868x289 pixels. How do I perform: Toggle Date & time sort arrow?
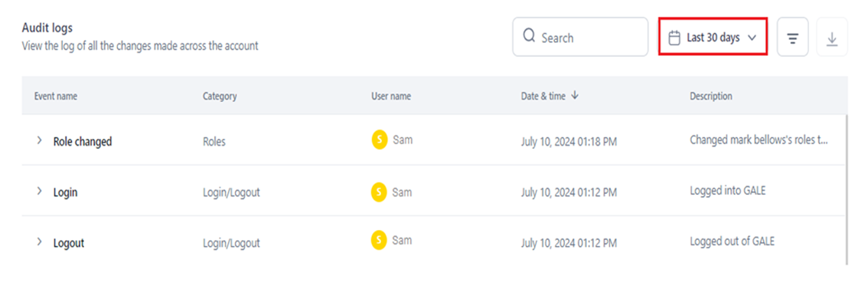575,95
